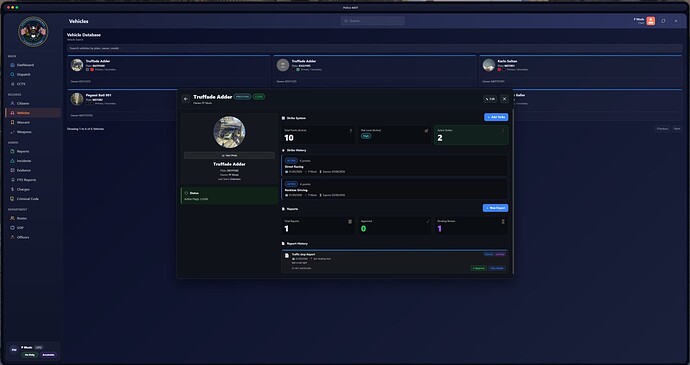Click the Karin Sultan card thumbnail photo

[488, 65]
